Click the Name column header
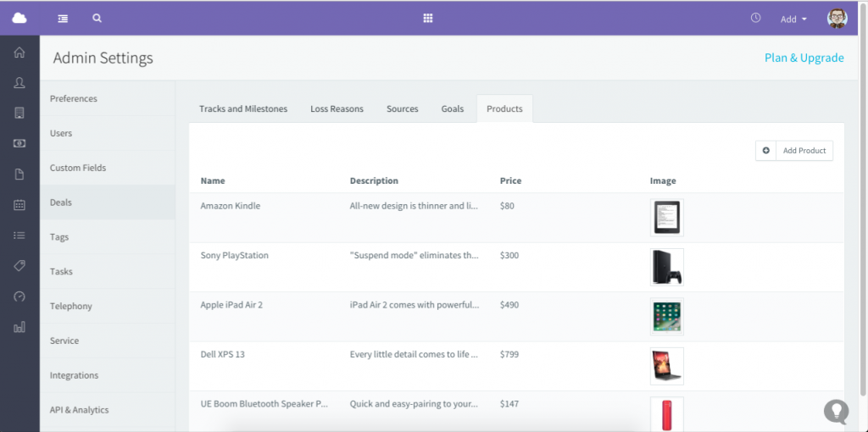The width and height of the screenshot is (868, 432). pos(213,181)
